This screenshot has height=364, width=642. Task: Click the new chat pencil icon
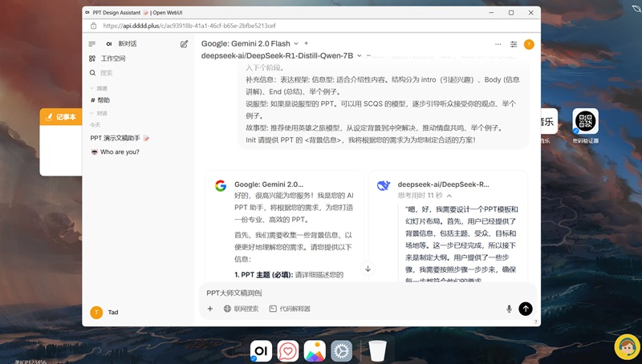coord(185,44)
